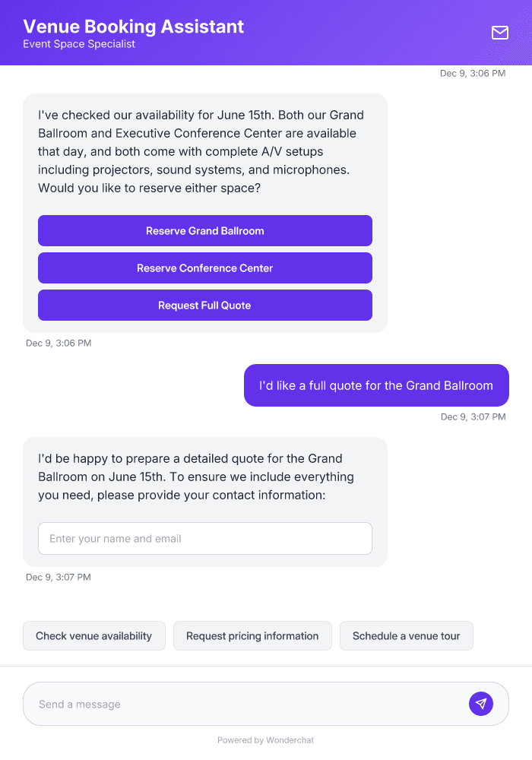Choose the Check venue availability quick reply

[93, 635]
